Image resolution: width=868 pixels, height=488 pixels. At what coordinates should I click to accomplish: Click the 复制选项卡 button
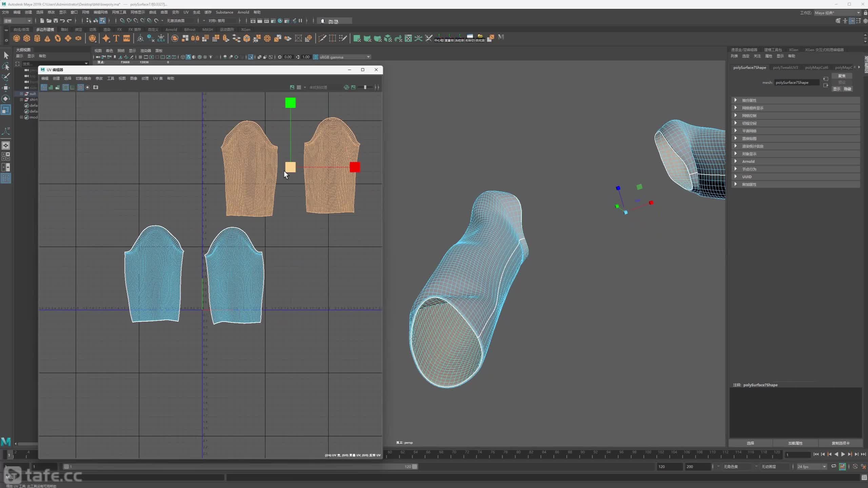point(841,443)
